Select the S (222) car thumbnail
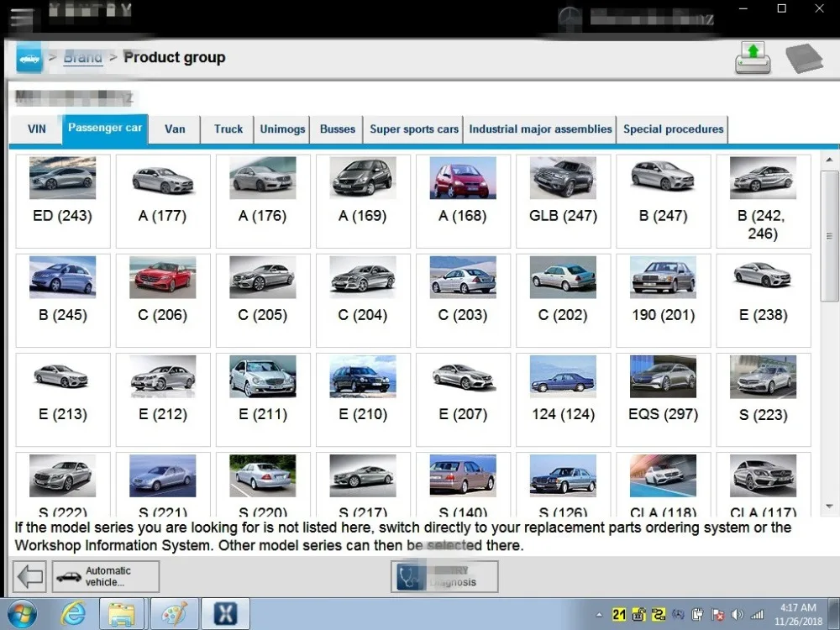The width and height of the screenshot is (840, 630). tap(63, 475)
